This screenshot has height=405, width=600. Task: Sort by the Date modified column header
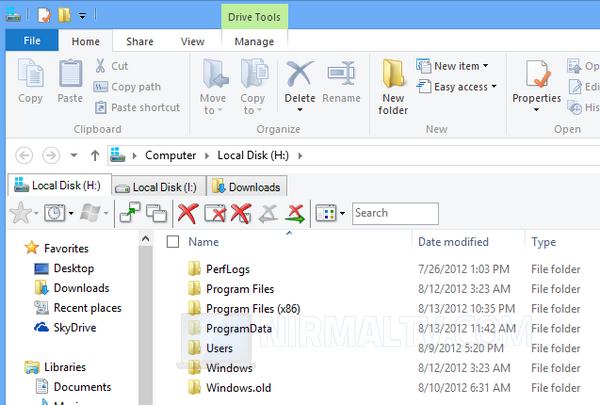453,242
